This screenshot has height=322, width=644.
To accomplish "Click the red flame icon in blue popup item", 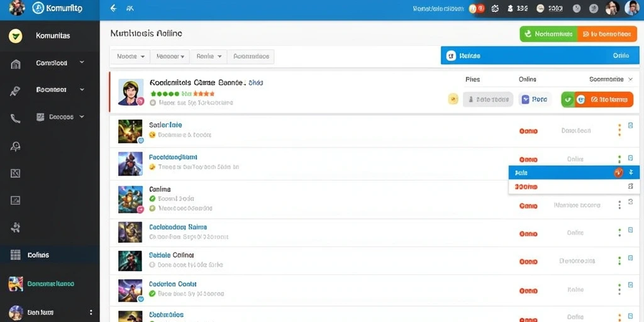I will point(619,172).
